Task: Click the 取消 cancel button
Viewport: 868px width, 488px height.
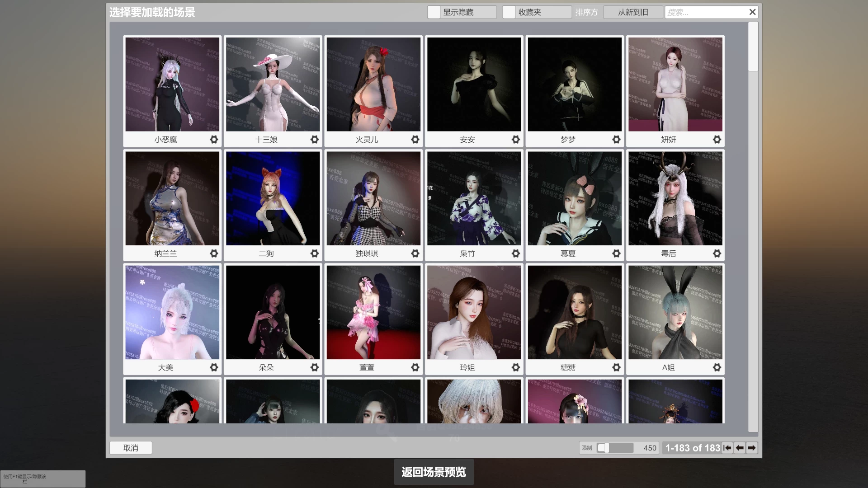Action: pyautogui.click(x=131, y=448)
